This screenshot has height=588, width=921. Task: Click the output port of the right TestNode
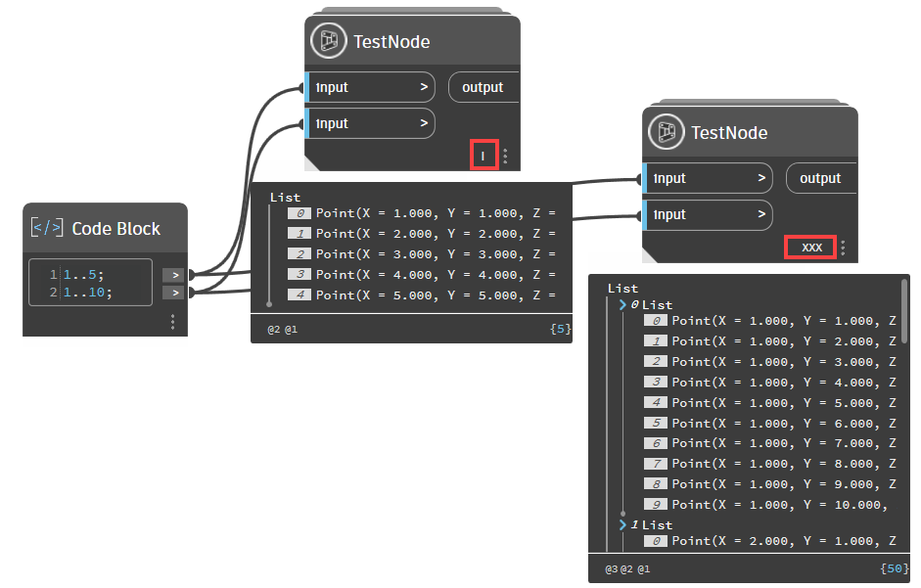tap(821, 177)
